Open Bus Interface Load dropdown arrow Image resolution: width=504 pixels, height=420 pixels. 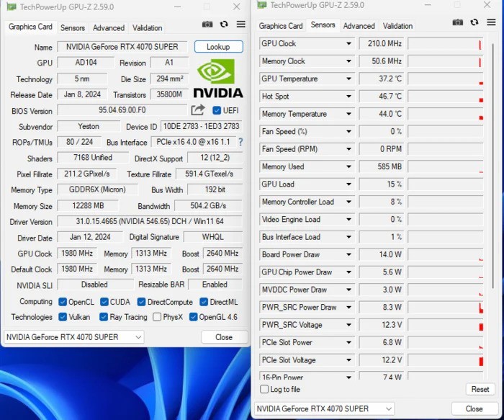click(348, 237)
